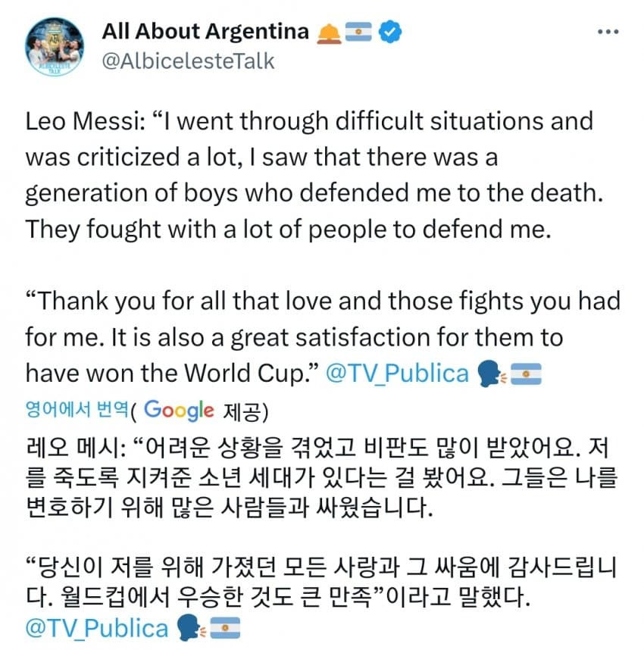
Task: Click the speaking head emoji in English tweet
Action: click(x=491, y=373)
